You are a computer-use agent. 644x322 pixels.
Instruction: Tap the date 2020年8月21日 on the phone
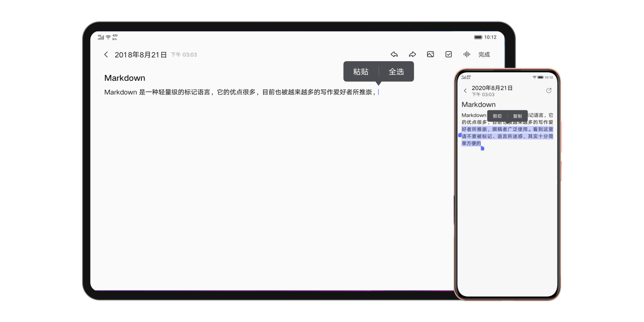click(x=492, y=88)
